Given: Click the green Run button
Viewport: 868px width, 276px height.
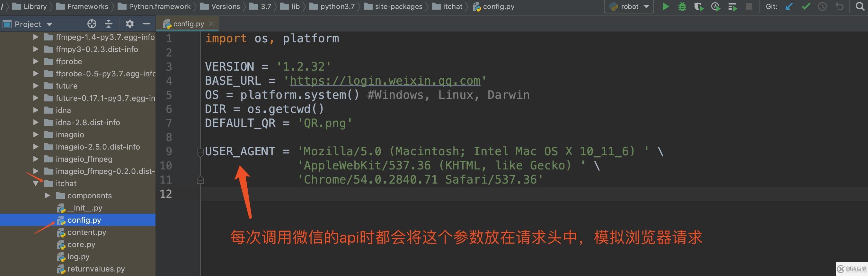Looking at the screenshot, I should (666, 7).
